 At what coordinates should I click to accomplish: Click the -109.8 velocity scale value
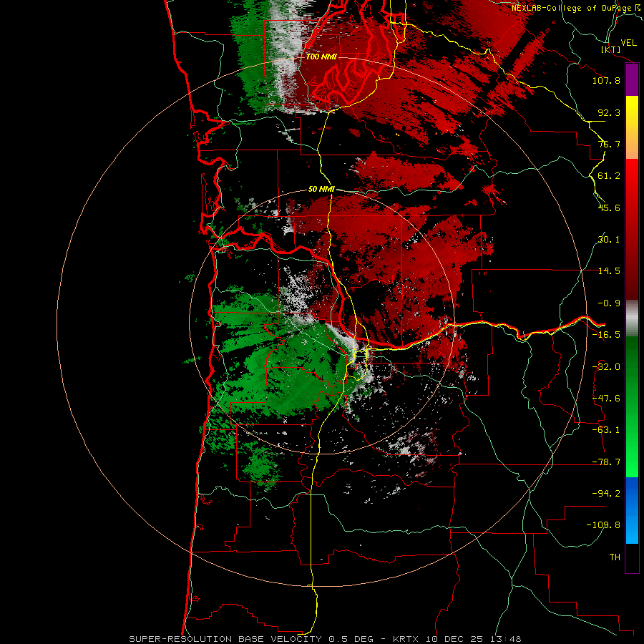(x=603, y=525)
